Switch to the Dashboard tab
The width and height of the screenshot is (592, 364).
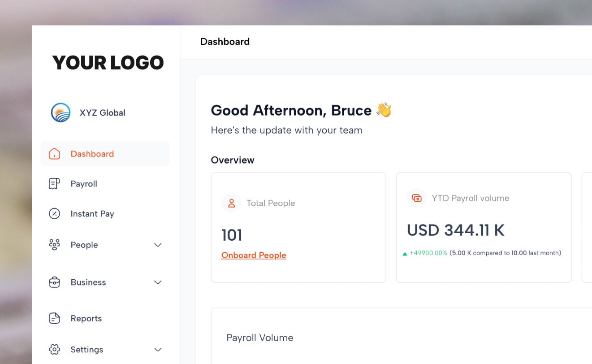(225, 41)
